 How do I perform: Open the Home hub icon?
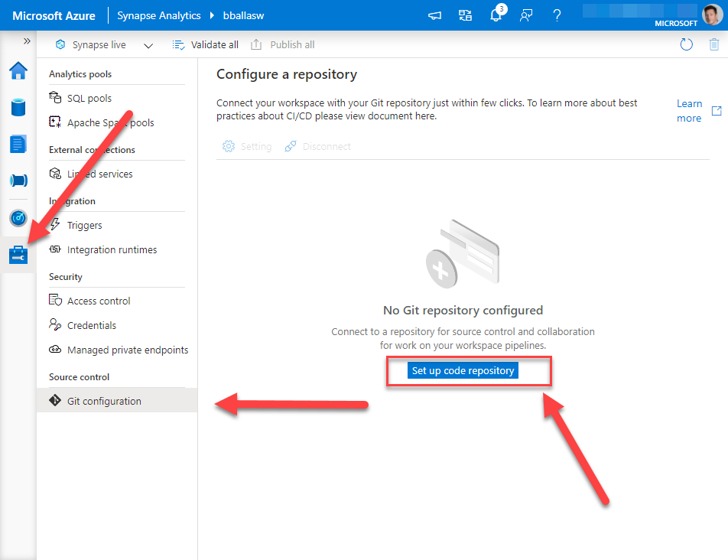click(18, 70)
